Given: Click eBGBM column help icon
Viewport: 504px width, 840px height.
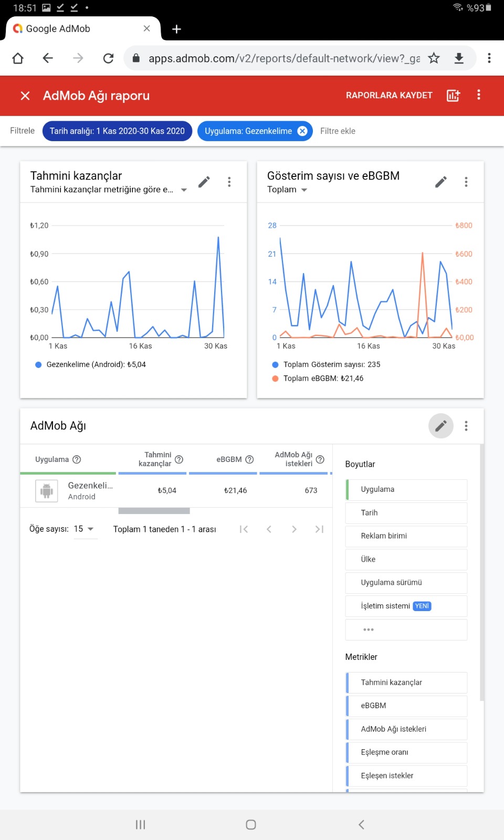Looking at the screenshot, I should (x=250, y=459).
